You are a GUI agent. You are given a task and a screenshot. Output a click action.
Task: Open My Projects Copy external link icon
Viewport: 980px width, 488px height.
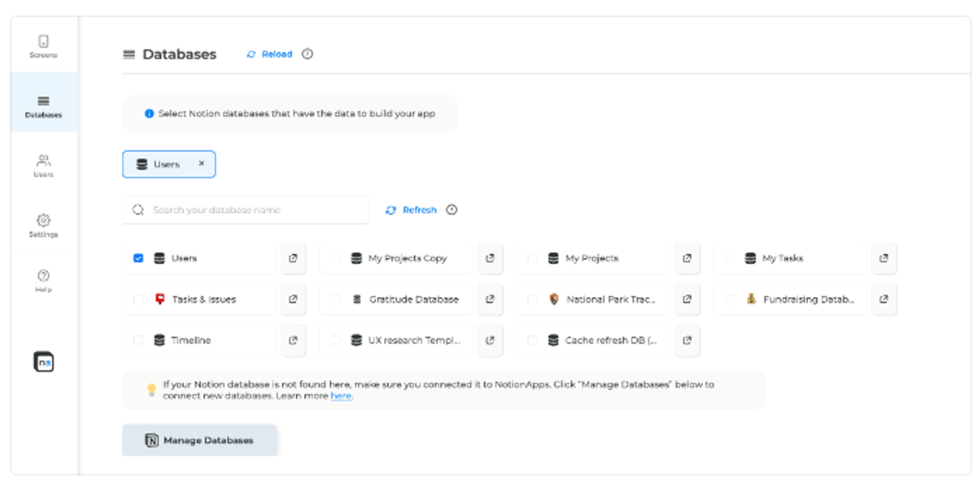pyautogui.click(x=490, y=258)
